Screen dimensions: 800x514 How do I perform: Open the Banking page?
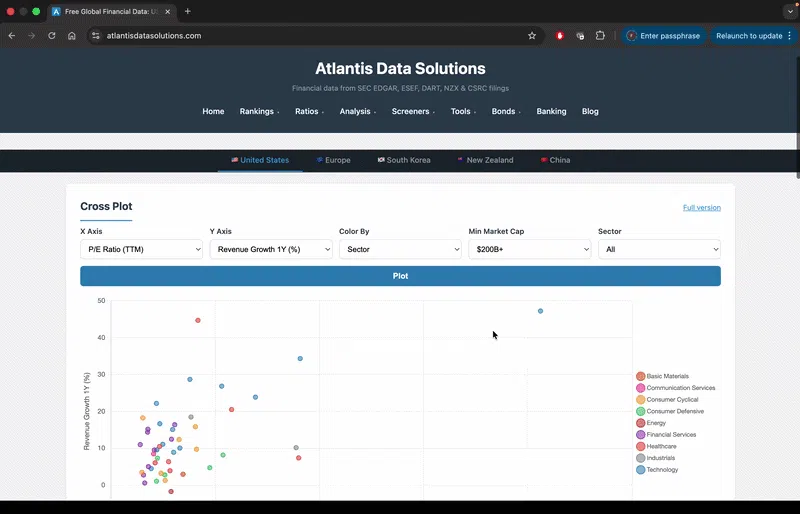pos(551,111)
